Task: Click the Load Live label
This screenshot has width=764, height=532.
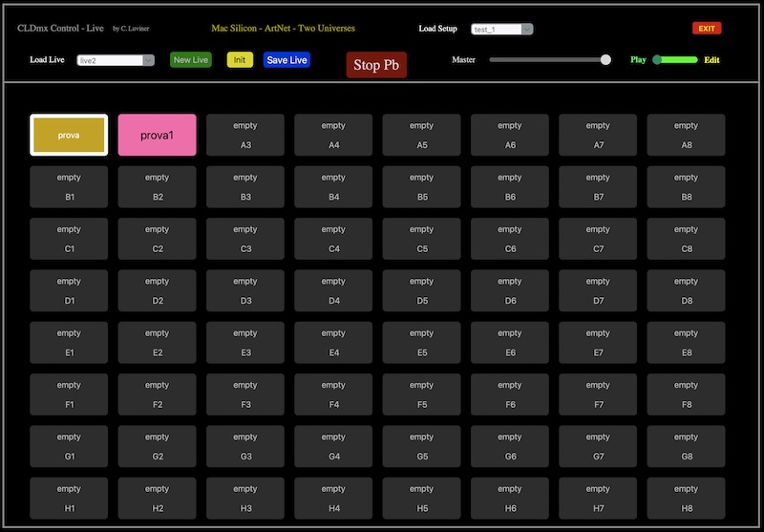Action: click(47, 60)
